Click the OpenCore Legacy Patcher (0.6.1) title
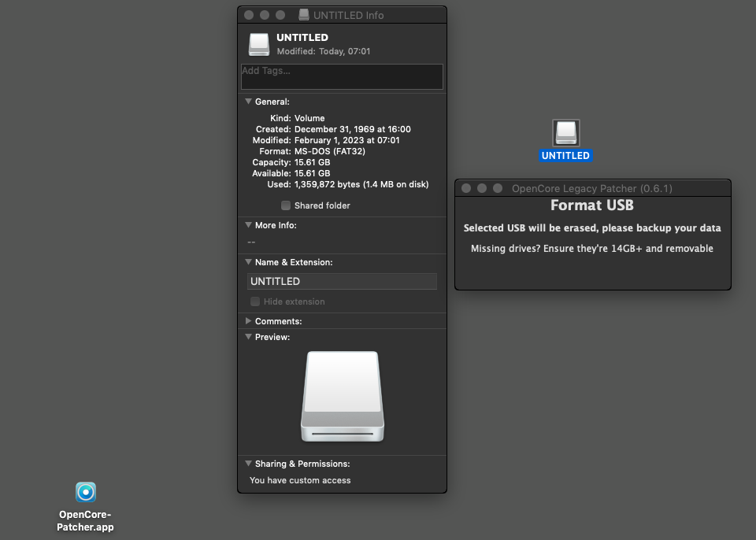Image resolution: width=756 pixels, height=540 pixels. click(x=592, y=188)
